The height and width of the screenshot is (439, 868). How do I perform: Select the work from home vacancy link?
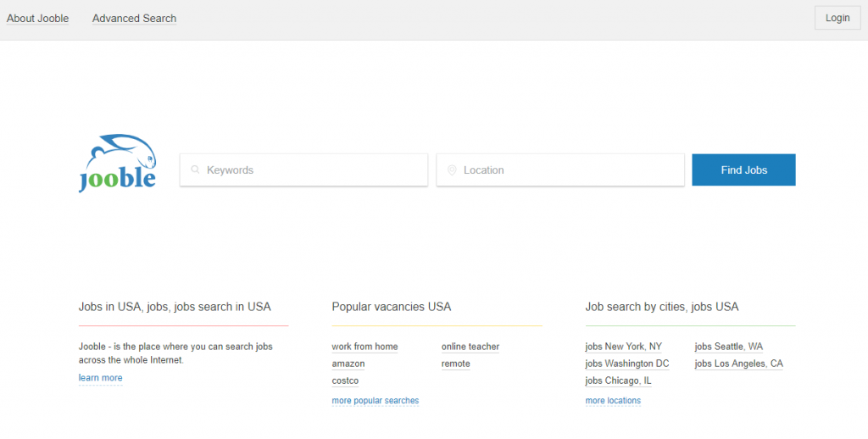coord(364,347)
